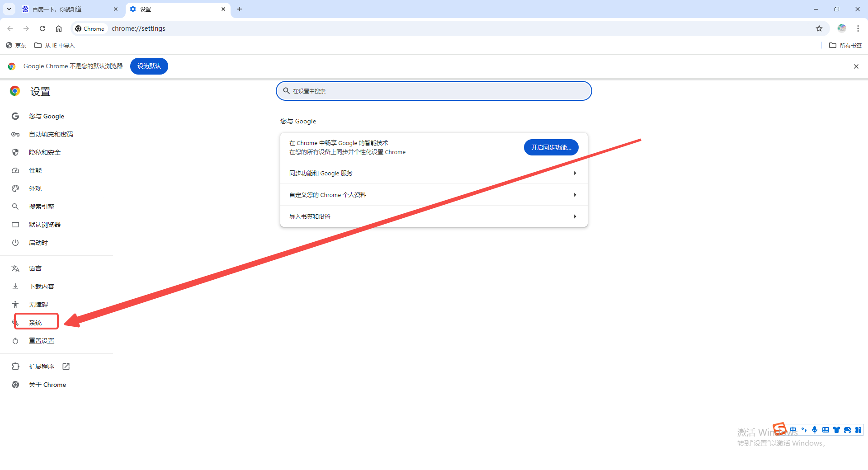Click the 您与 Google sidebar icon
Viewport: 868px width, 470px height.
15,116
